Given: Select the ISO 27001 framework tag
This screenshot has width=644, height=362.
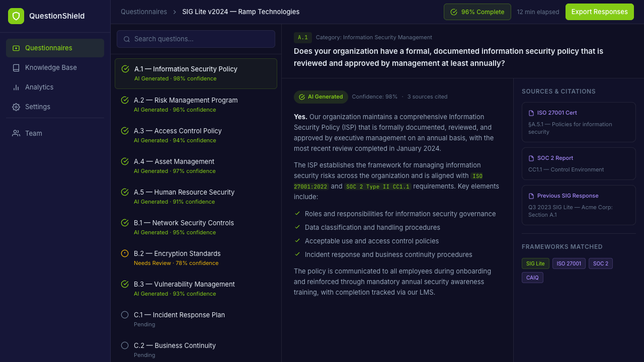Looking at the screenshot, I should pyautogui.click(x=569, y=263).
